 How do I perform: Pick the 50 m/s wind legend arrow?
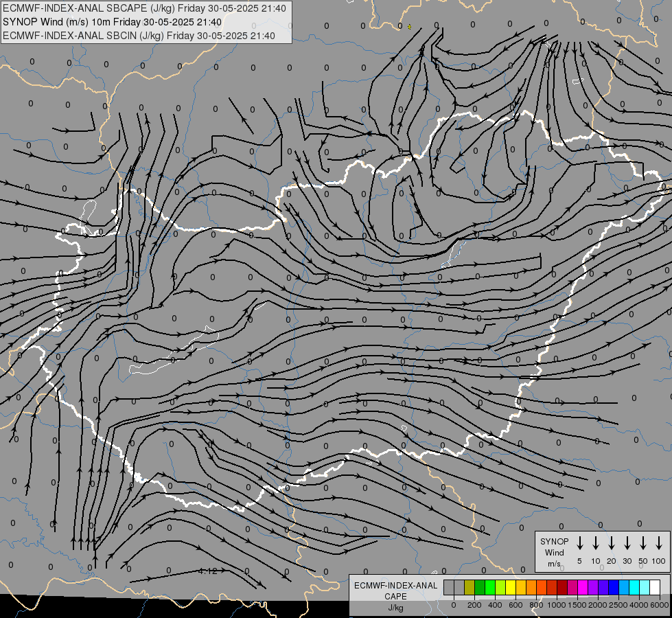(643, 543)
